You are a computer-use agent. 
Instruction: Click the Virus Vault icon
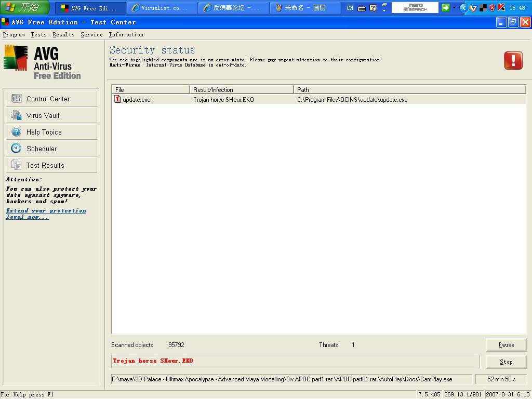point(16,115)
